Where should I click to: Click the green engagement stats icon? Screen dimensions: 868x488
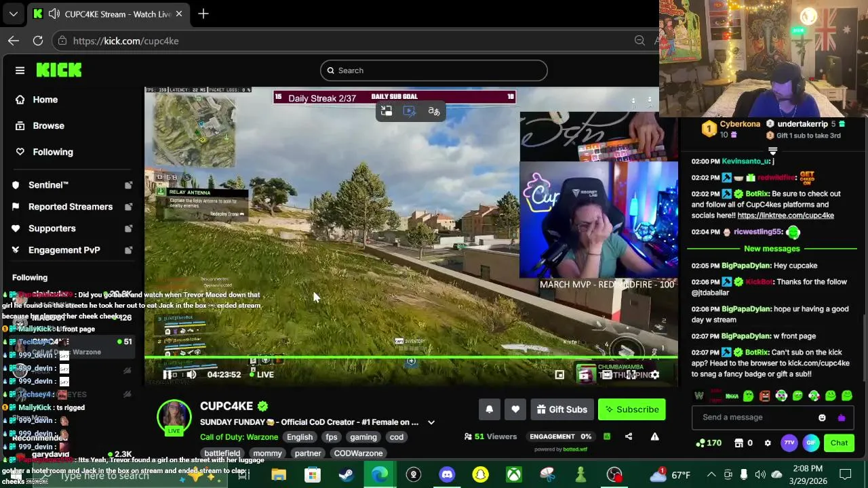[607, 436]
